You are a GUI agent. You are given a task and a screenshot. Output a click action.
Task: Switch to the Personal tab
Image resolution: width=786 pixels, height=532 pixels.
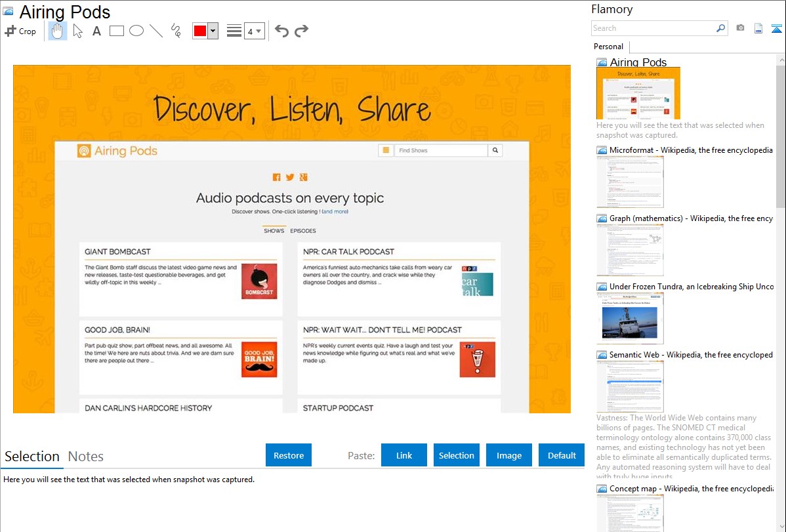608,47
